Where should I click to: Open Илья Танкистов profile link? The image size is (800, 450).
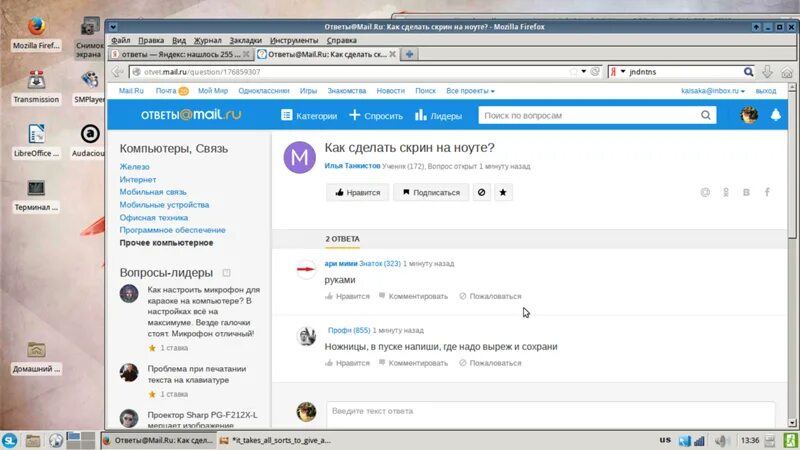(x=352, y=166)
